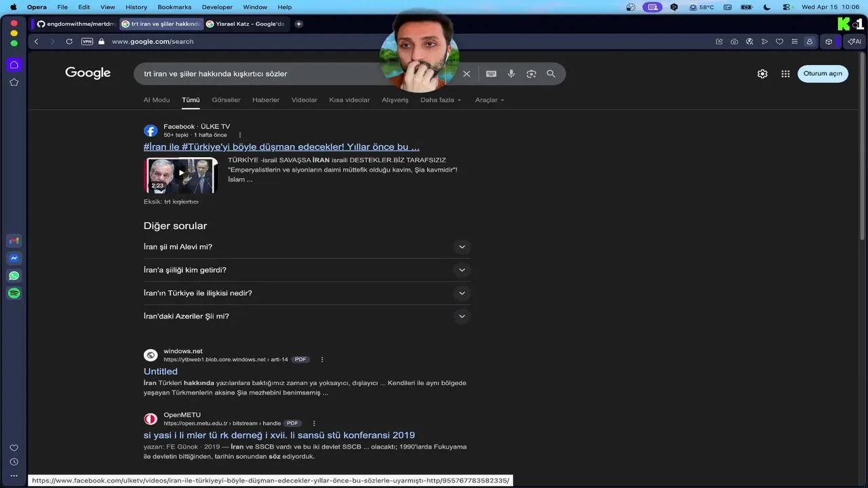
Task: Open Google quick settings gear
Action: click(762, 74)
